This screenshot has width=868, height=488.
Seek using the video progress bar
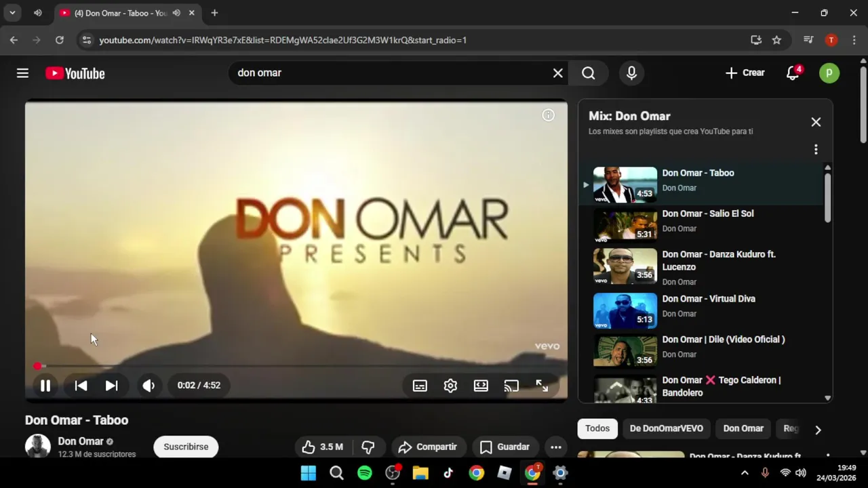pos(296,366)
